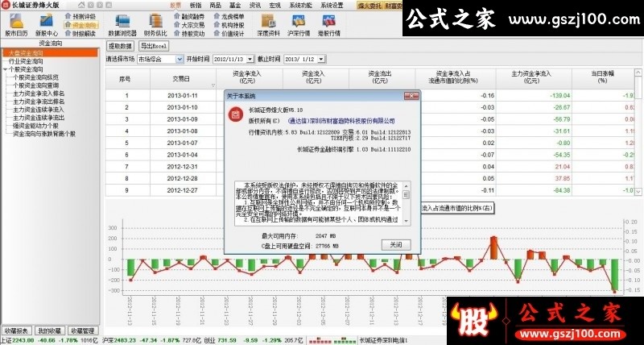The height and width of the screenshot is (345, 644).
Task: Open the 开始时间 date picker arrow
Action: click(x=250, y=59)
